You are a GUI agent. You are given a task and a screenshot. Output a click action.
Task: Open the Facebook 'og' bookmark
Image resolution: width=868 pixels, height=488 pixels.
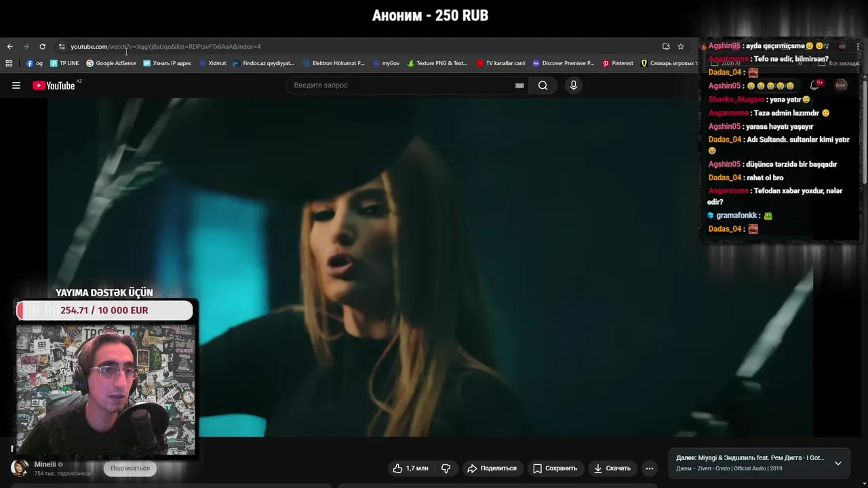(35, 63)
